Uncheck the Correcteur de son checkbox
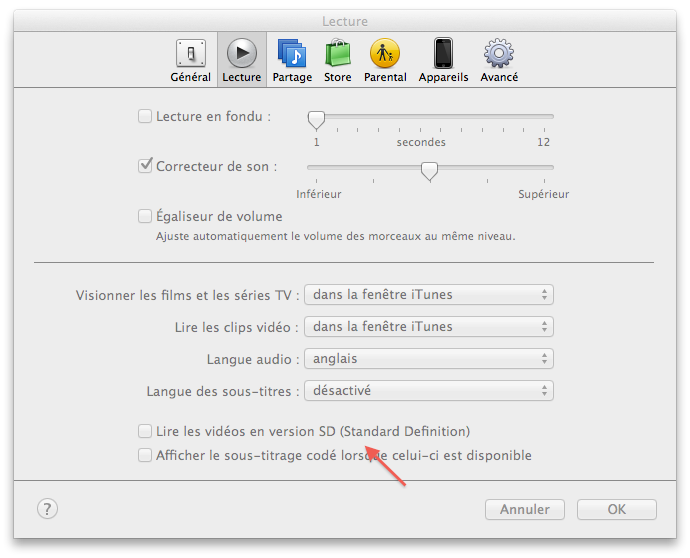 pos(145,166)
